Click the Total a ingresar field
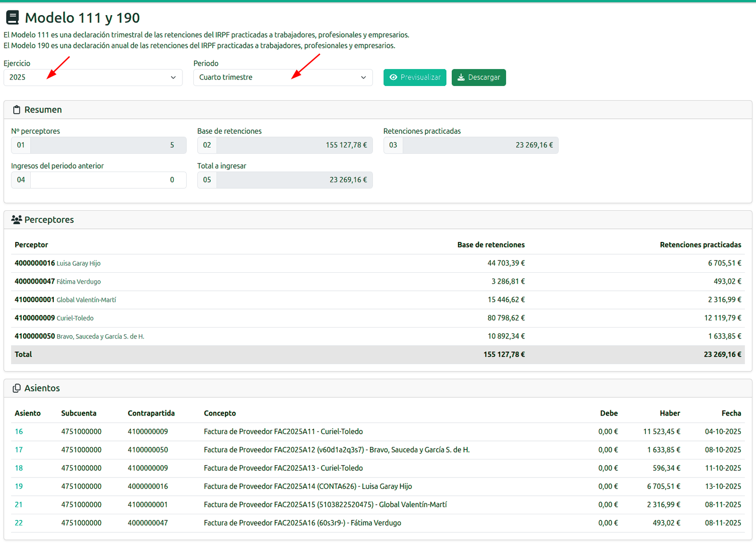756x545 pixels. pyautogui.click(x=294, y=180)
